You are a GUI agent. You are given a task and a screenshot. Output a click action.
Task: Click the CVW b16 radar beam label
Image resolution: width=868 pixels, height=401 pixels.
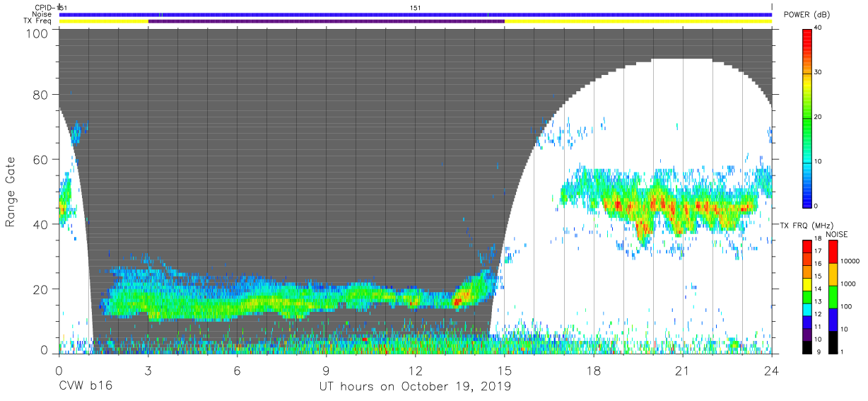click(86, 387)
